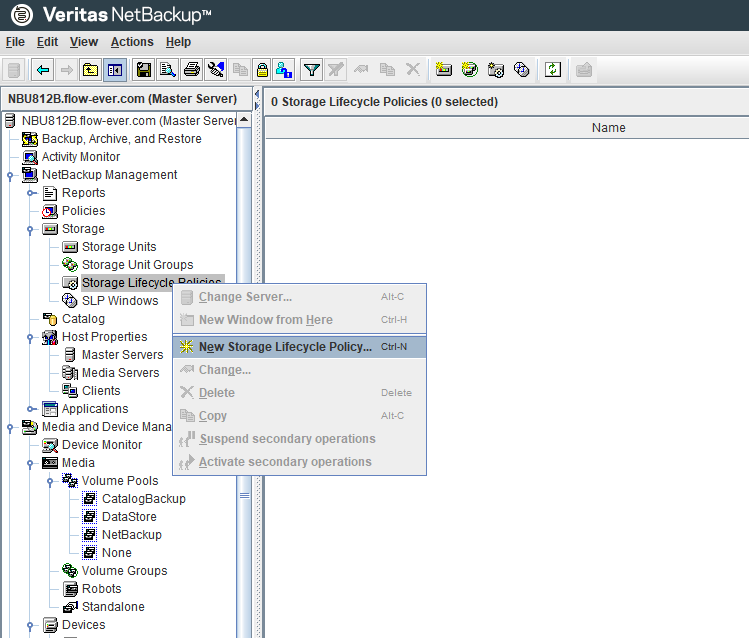The height and width of the screenshot is (638, 749).
Task: Click the Filter funnel icon
Action: pyautogui.click(x=312, y=70)
